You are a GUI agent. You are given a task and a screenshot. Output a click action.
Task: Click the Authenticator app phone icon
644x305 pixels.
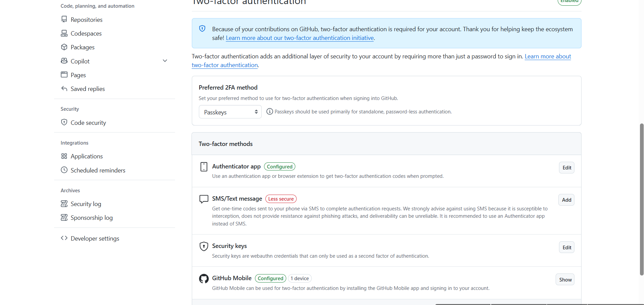[204, 167]
